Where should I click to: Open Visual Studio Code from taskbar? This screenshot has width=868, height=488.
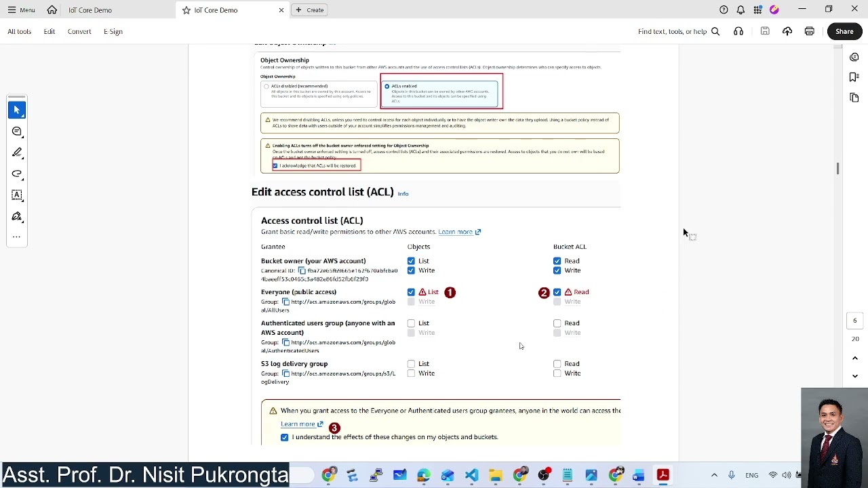pyautogui.click(x=471, y=475)
